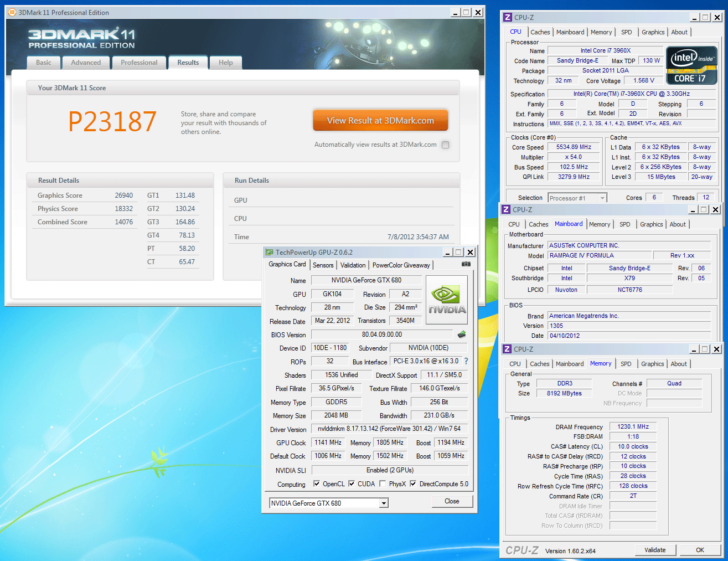Click the Physics Score value 18332

tap(124, 209)
